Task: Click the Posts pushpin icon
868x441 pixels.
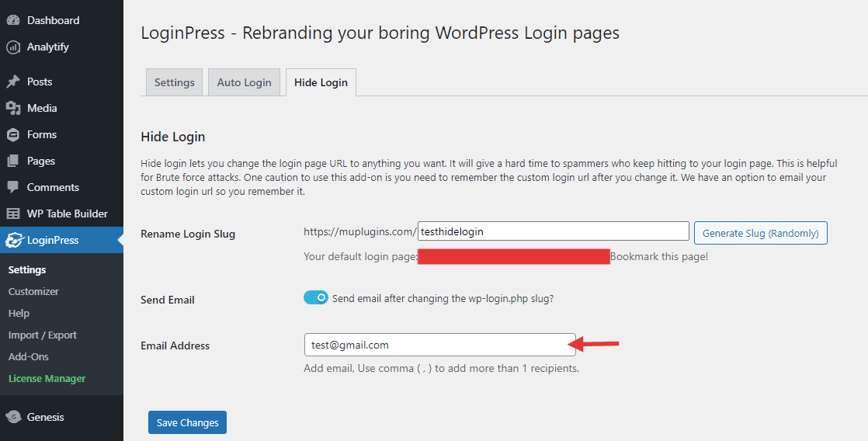Action: [13, 82]
